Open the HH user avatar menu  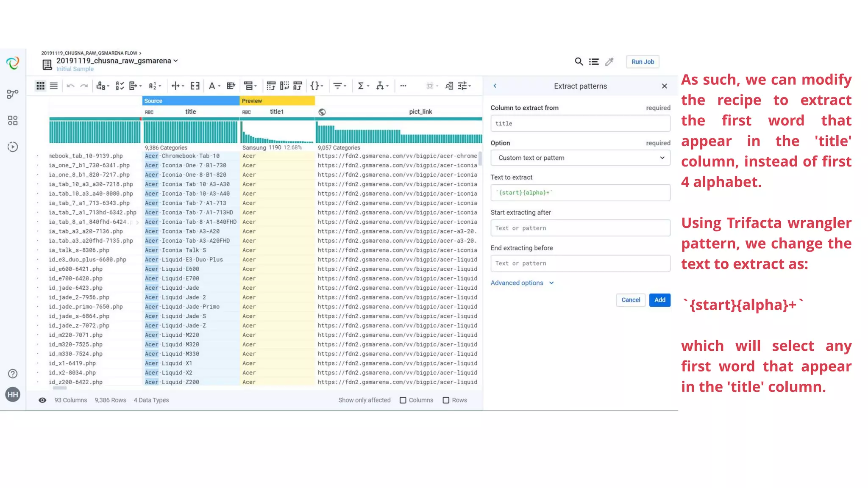(13, 395)
